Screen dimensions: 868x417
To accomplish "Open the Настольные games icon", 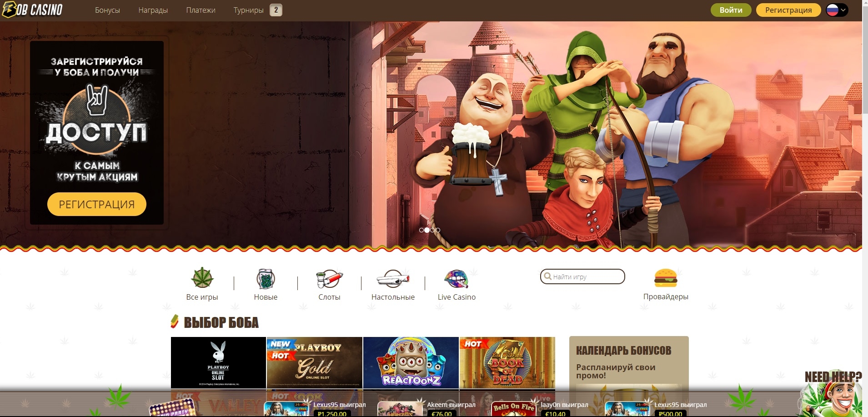I will (x=393, y=278).
